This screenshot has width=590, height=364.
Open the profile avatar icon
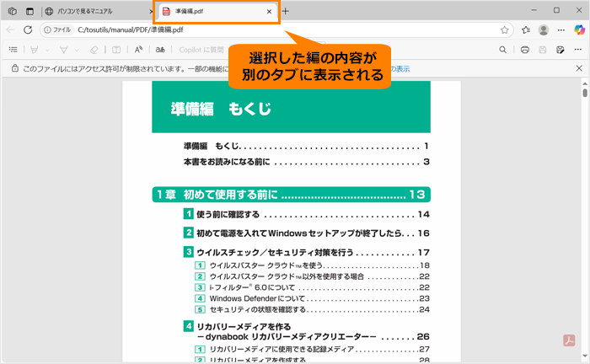(x=544, y=30)
